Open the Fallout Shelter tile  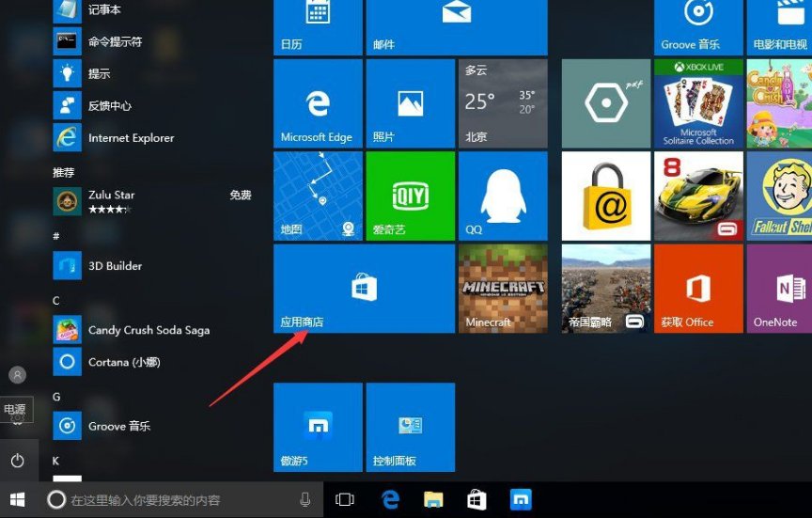pyautogui.click(x=779, y=196)
